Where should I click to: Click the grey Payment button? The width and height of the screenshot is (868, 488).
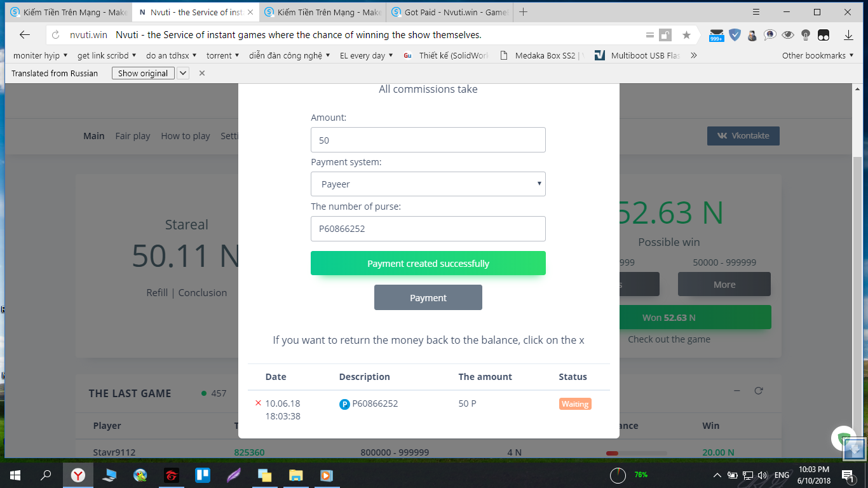tap(428, 297)
